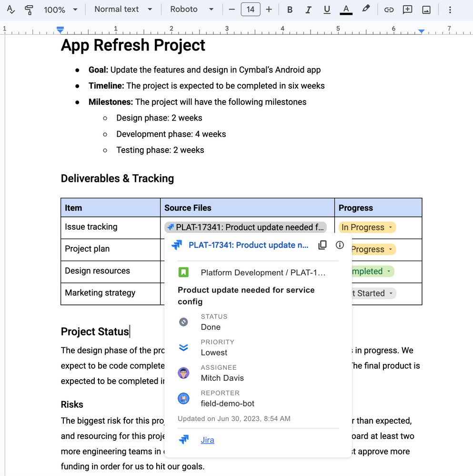The height and width of the screenshot is (476, 473).
Task: Open the Roboto font dropdown
Action: coord(192,10)
